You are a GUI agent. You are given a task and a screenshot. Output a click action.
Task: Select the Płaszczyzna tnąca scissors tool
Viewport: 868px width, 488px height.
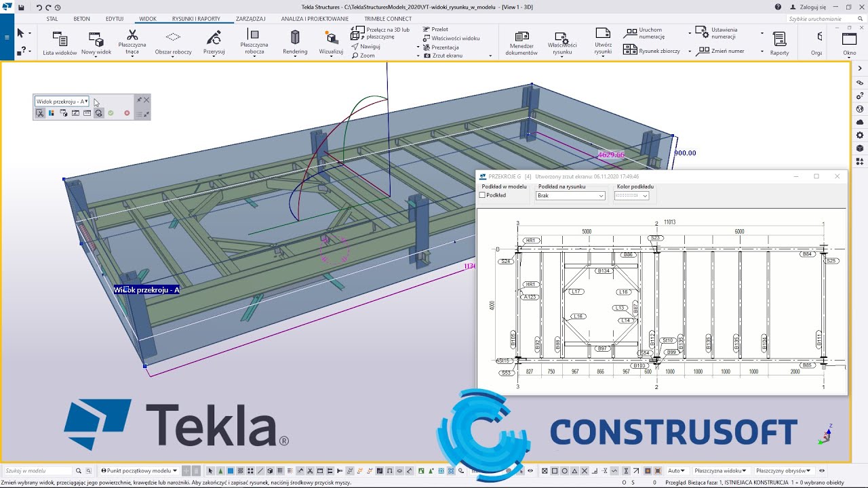click(132, 43)
